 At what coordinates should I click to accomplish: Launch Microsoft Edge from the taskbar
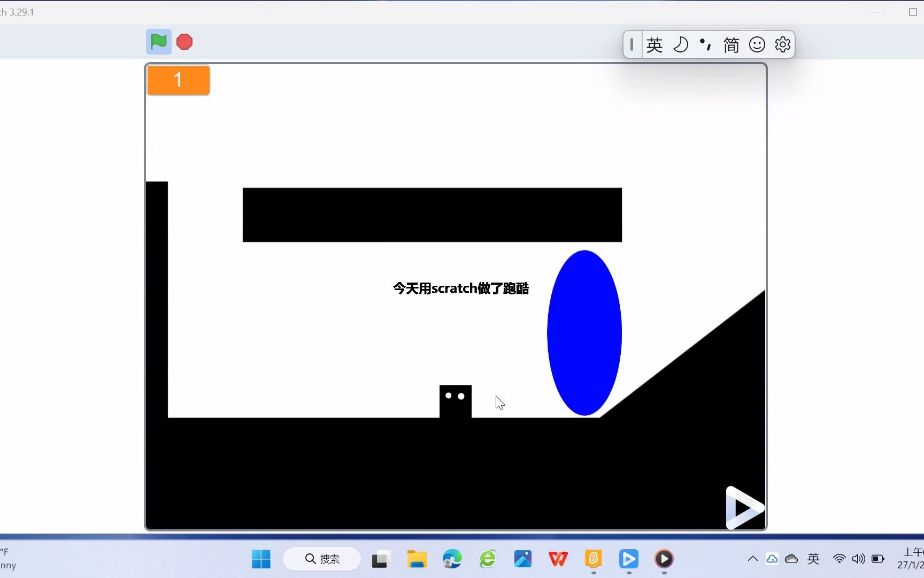[x=452, y=559]
